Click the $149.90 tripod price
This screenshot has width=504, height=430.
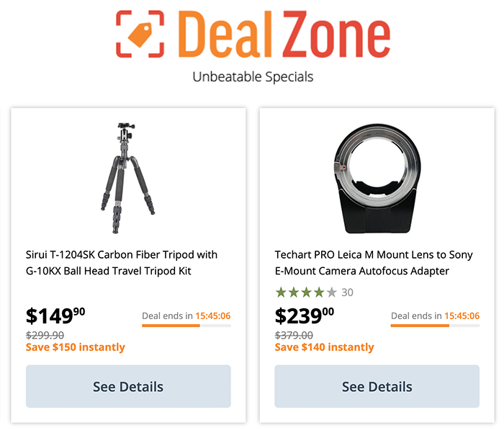click(55, 315)
